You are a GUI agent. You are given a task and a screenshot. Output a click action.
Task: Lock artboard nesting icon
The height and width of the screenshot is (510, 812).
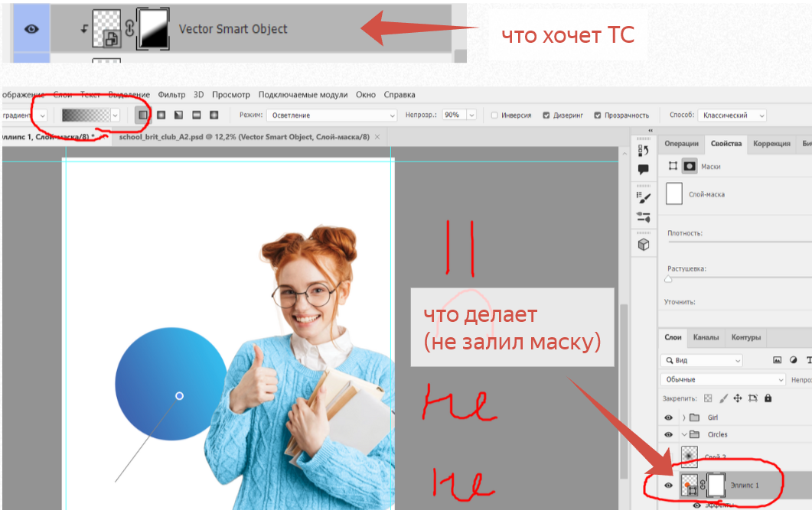[x=753, y=398]
